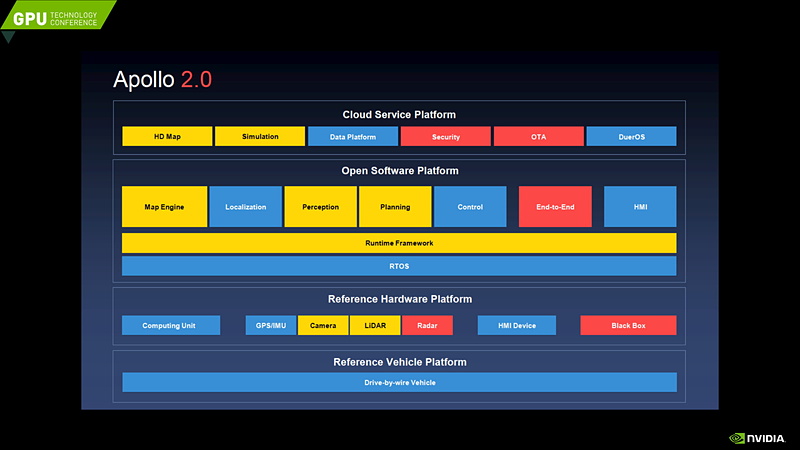Image resolution: width=800 pixels, height=450 pixels.
Task: Click the Apollo 2.0 title
Action: click(x=162, y=80)
